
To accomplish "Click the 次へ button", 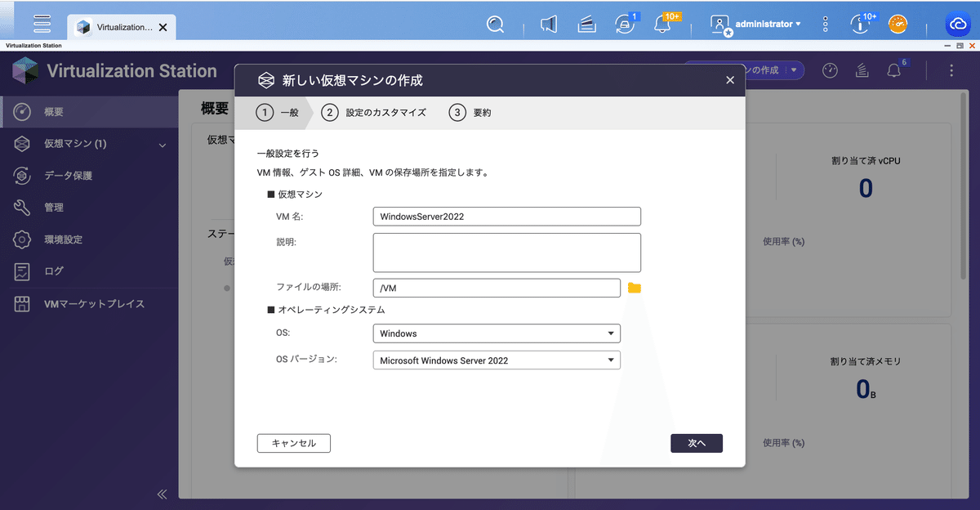I will [x=697, y=443].
